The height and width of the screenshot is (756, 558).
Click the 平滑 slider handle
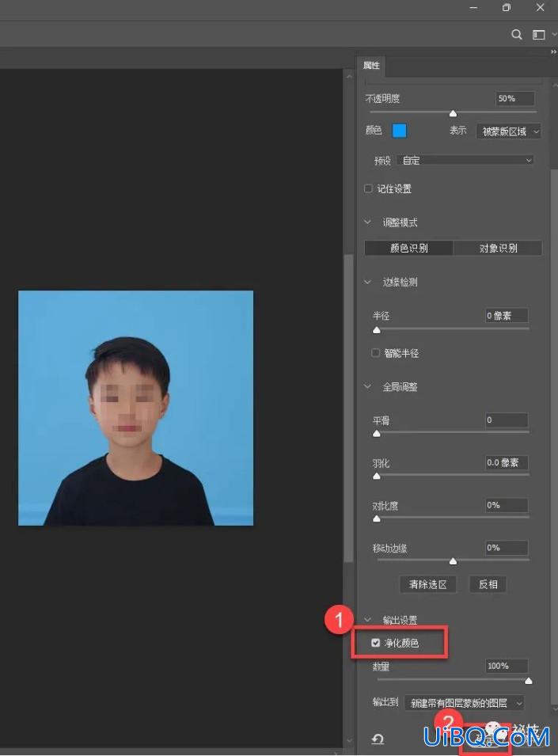377,434
